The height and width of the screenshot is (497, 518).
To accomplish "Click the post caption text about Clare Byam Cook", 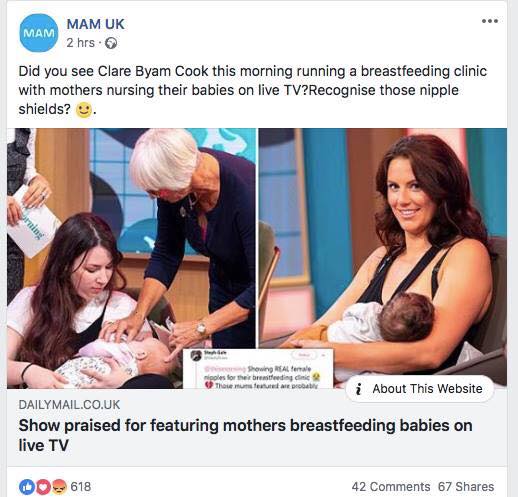I will (253, 90).
